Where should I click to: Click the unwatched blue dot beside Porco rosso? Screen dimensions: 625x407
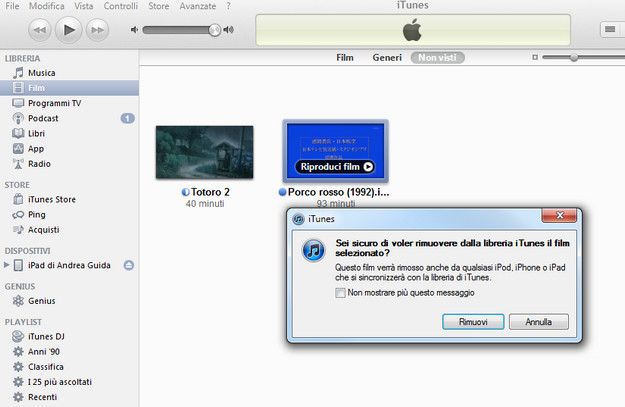coord(282,192)
